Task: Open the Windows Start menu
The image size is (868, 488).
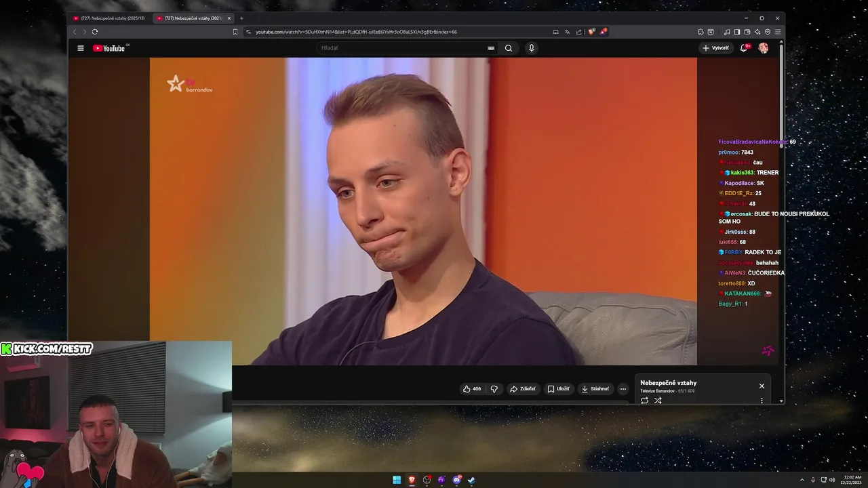Action: coord(397,480)
